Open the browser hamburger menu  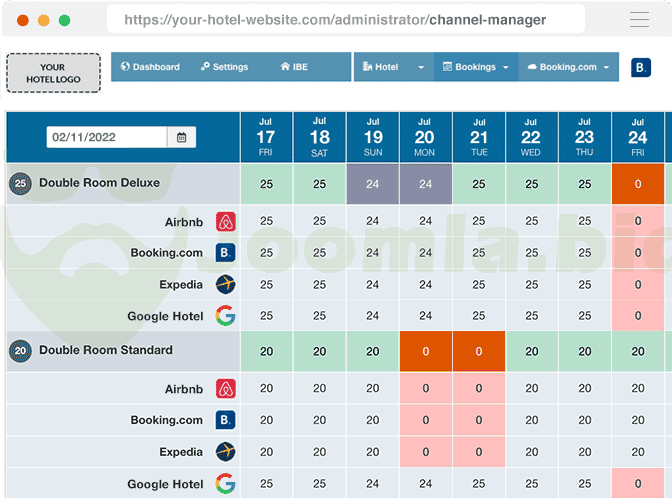[640, 20]
